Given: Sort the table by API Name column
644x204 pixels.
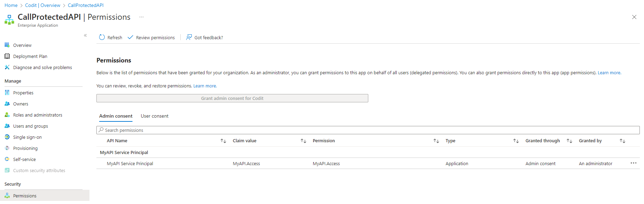Looking at the screenshot, I should 223,141.
